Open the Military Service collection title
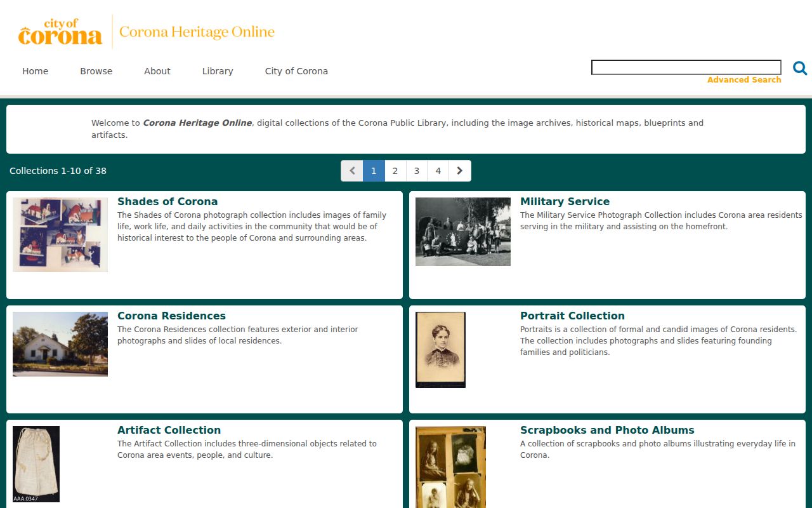 (565, 201)
